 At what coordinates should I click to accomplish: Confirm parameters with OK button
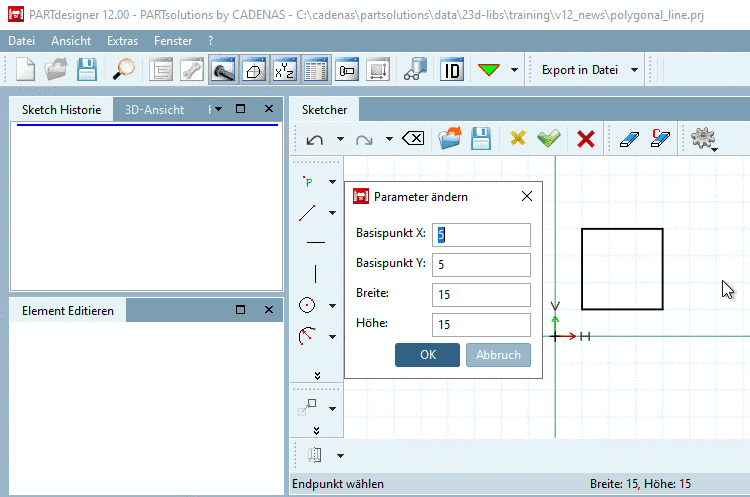(x=428, y=355)
